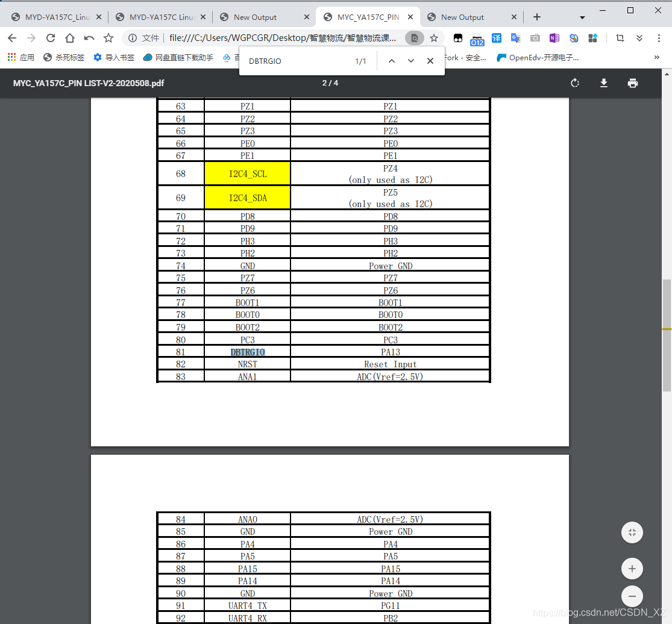Click the camera screenshot extension
This screenshot has width=672, height=624.
(x=535, y=38)
